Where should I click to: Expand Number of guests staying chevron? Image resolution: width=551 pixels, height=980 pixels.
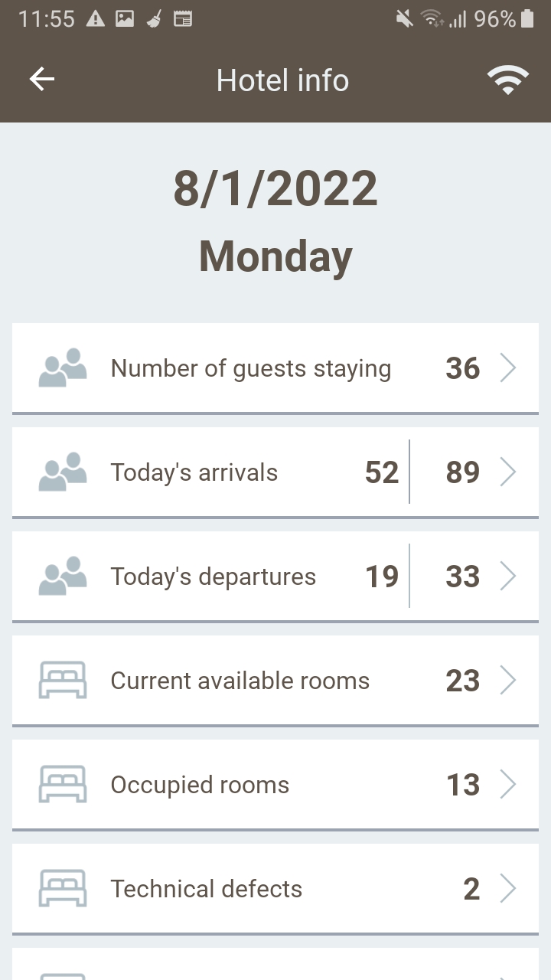coord(508,368)
